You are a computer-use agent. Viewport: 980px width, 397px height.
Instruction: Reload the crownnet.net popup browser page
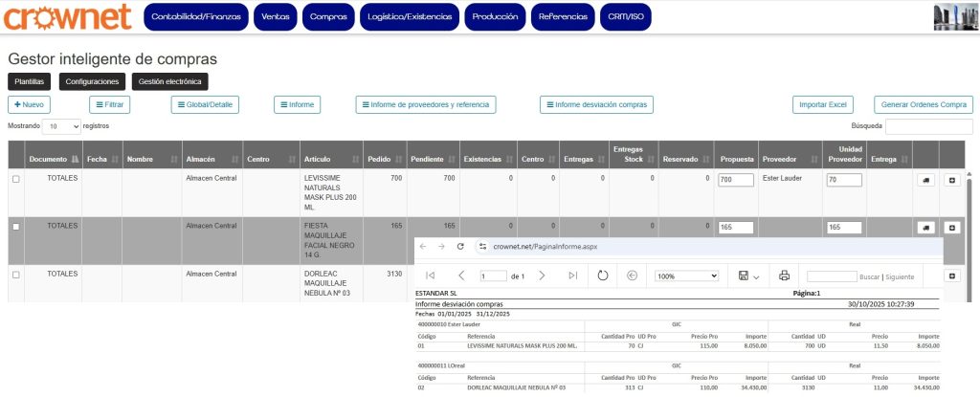[461, 246]
